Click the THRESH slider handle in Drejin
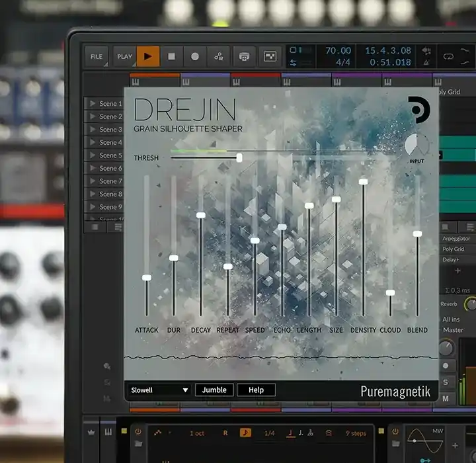The width and height of the screenshot is (476, 463). point(239,157)
